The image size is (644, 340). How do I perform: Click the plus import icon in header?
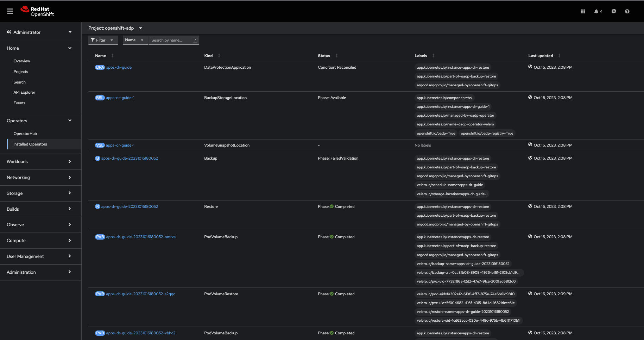(x=614, y=11)
